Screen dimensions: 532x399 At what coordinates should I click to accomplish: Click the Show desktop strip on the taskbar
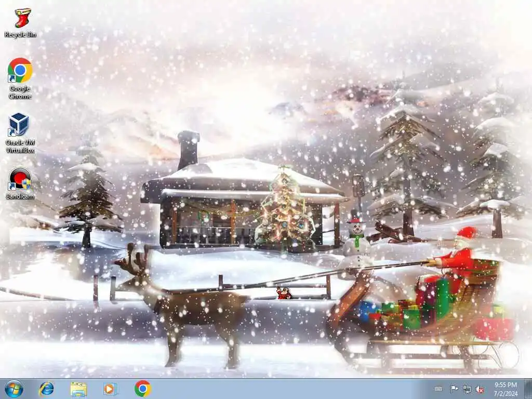pos(528,389)
